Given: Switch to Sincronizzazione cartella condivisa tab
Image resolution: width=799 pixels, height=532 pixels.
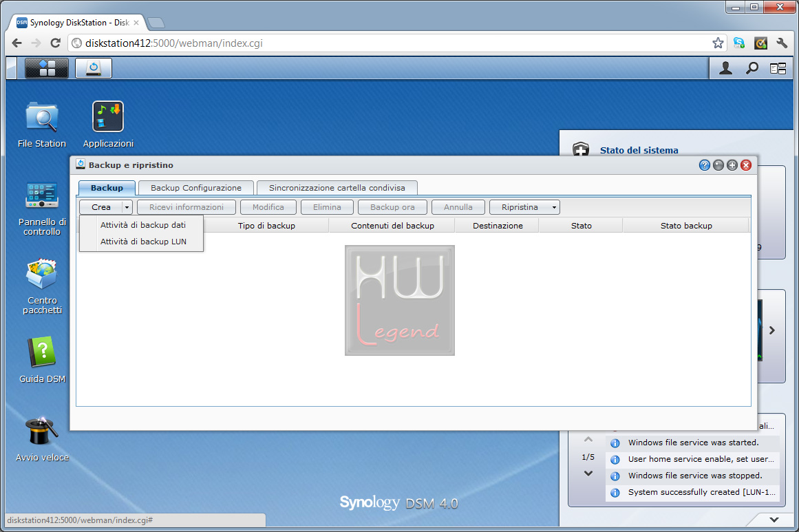Looking at the screenshot, I should [337, 187].
